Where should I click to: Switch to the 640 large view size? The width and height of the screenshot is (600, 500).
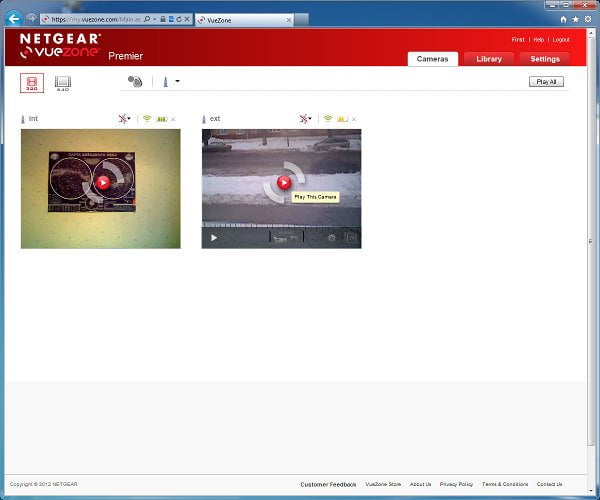point(63,83)
